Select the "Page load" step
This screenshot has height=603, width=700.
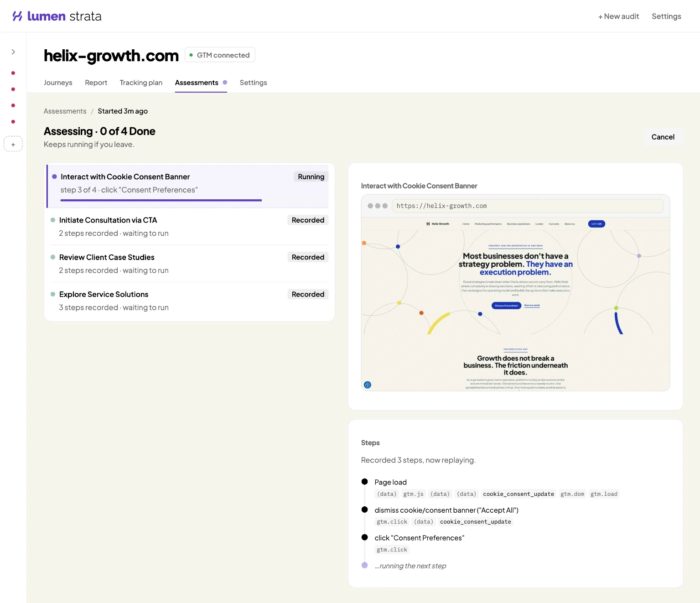[x=390, y=482]
